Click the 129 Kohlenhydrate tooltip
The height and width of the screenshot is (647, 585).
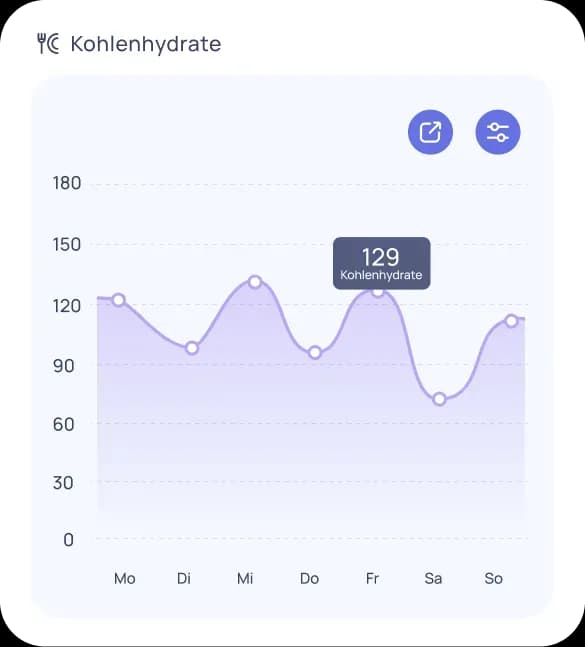tap(382, 263)
